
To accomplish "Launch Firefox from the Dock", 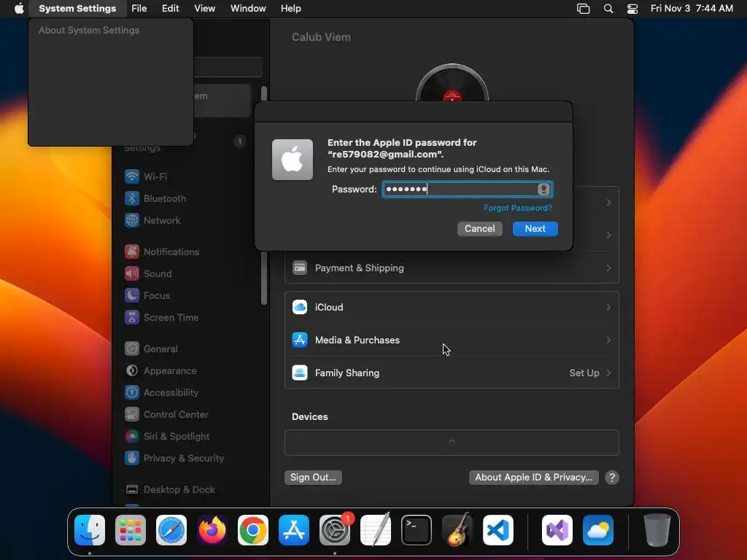I will point(212,530).
